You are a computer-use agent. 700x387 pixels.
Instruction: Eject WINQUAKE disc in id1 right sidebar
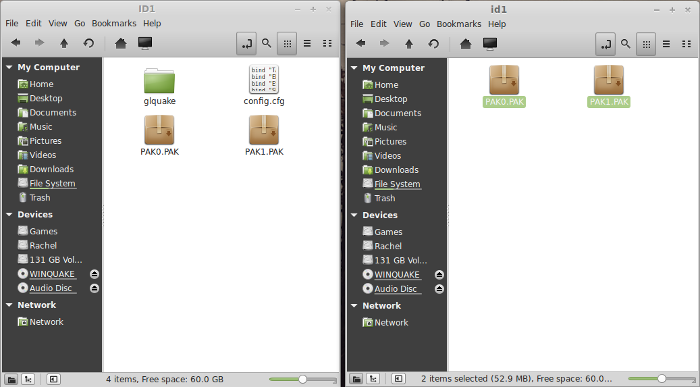439,275
